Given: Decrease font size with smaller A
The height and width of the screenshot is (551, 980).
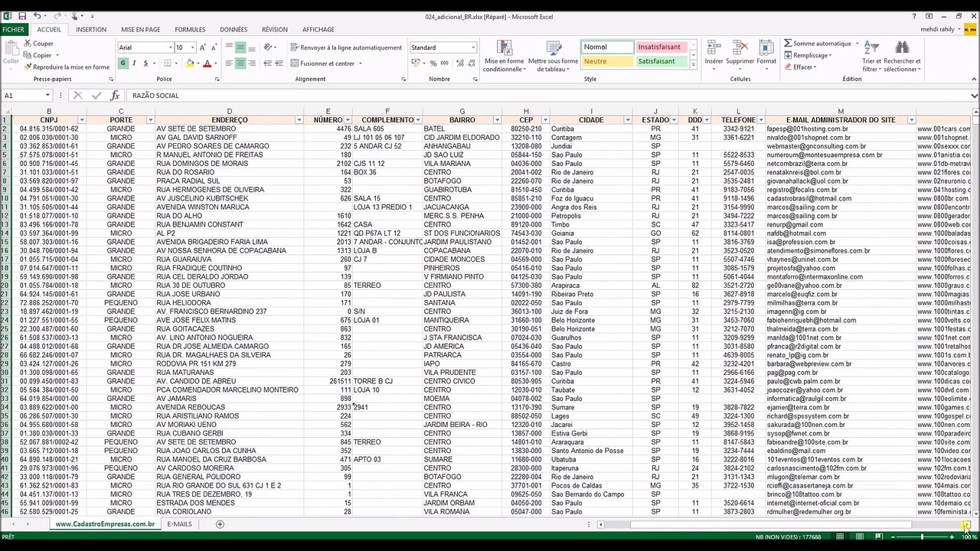Looking at the screenshot, I should pyautogui.click(x=214, y=47).
